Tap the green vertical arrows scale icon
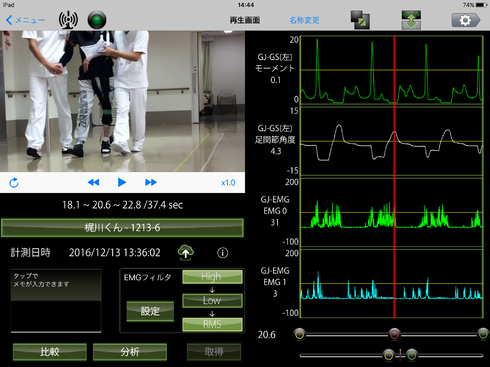 (x=411, y=20)
